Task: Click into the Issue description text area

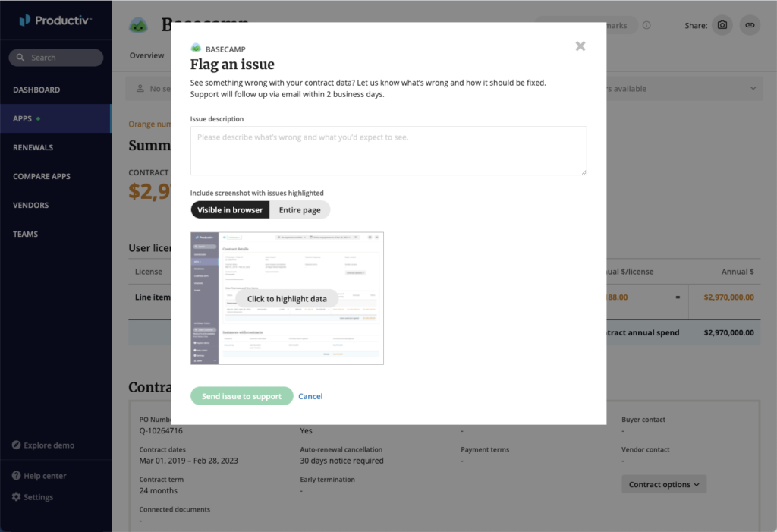Action: click(388, 151)
